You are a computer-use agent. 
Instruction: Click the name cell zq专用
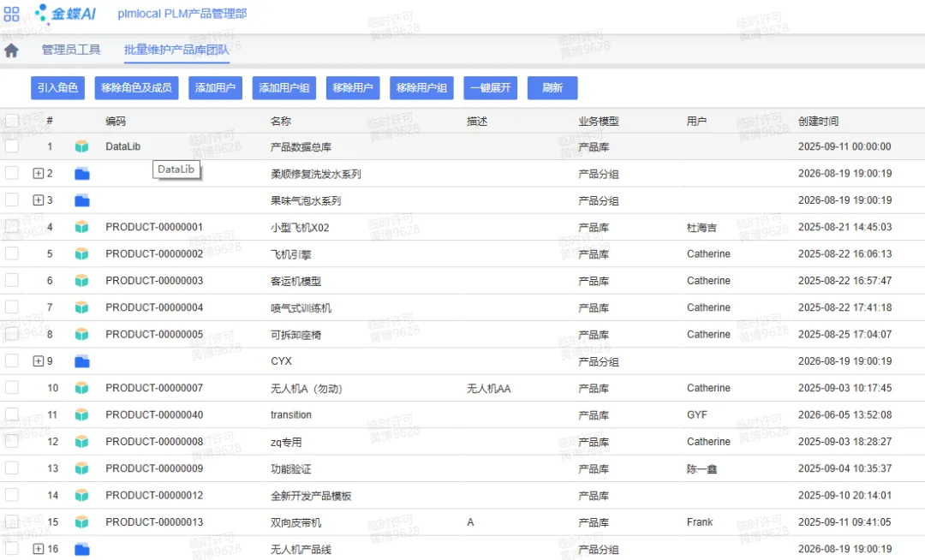(286, 442)
